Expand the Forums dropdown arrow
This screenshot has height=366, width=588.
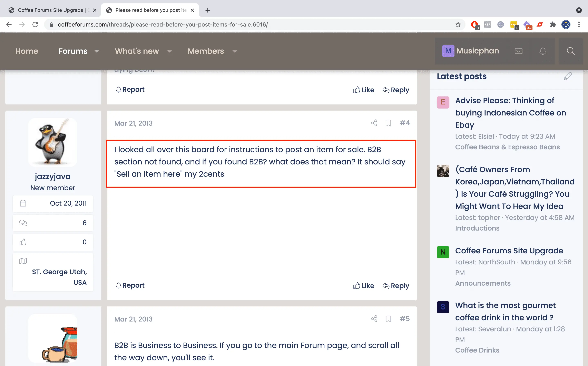(x=97, y=51)
